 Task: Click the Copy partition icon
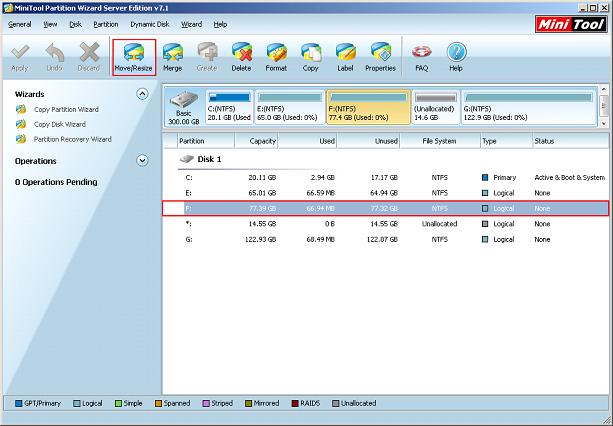[x=310, y=57]
